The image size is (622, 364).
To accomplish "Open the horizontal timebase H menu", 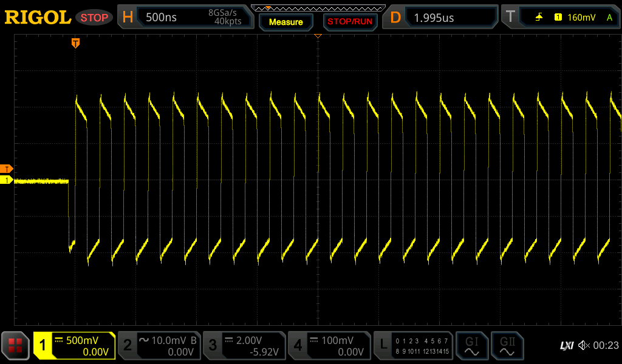I will pyautogui.click(x=128, y=17).
